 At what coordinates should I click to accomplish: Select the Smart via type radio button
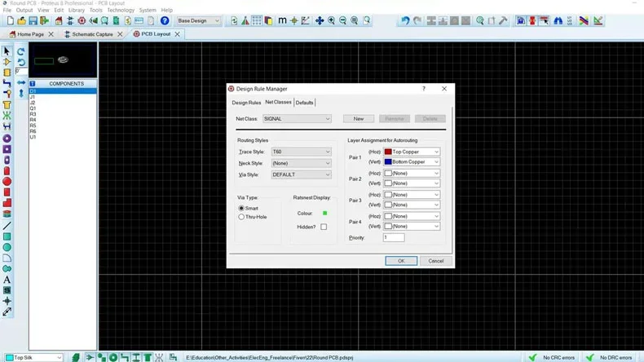(241, 209)
